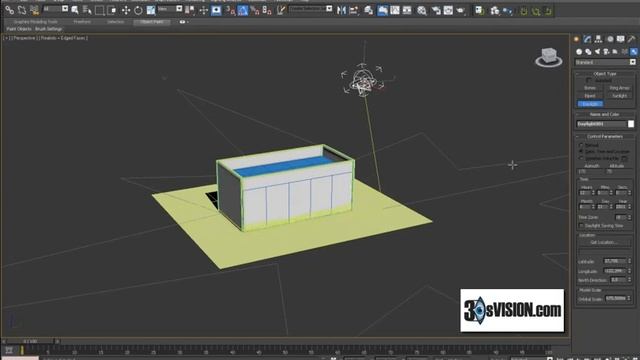Open the Create command panel tab
The width and height of the screenshot is (640, 360).
click(x=576, y=39)
